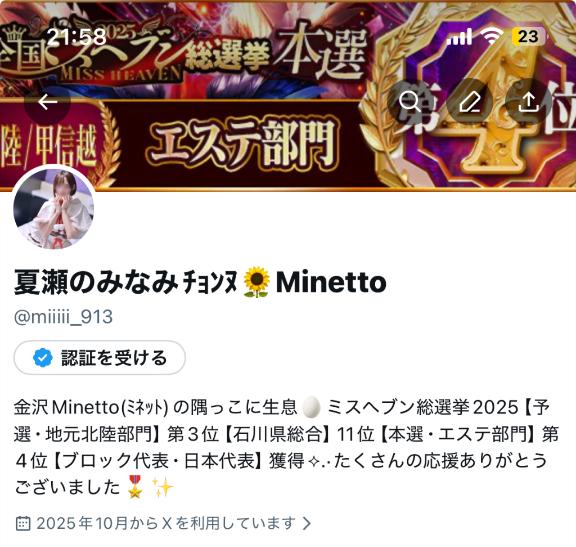Open the circular profile avatar photo
Viewport: 576px width, 547px height.
pos(54,207)
